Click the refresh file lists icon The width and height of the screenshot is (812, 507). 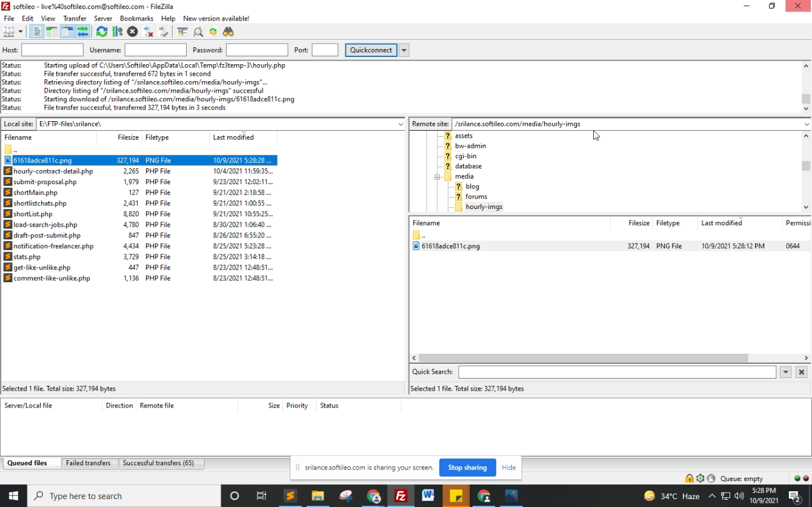coord(102,31)
